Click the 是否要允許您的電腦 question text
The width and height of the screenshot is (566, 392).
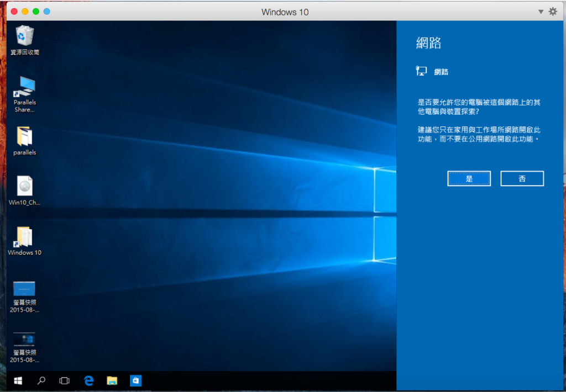click(479, 107)
